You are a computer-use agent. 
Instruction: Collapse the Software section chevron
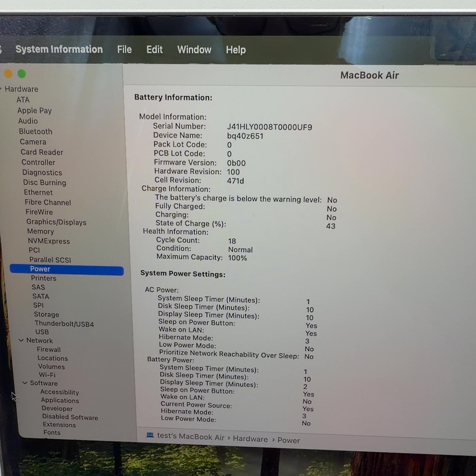point(25,383)
